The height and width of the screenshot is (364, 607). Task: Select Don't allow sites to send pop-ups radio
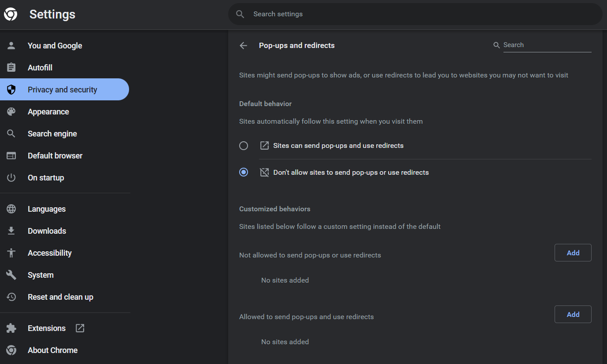tap(244, 172)
